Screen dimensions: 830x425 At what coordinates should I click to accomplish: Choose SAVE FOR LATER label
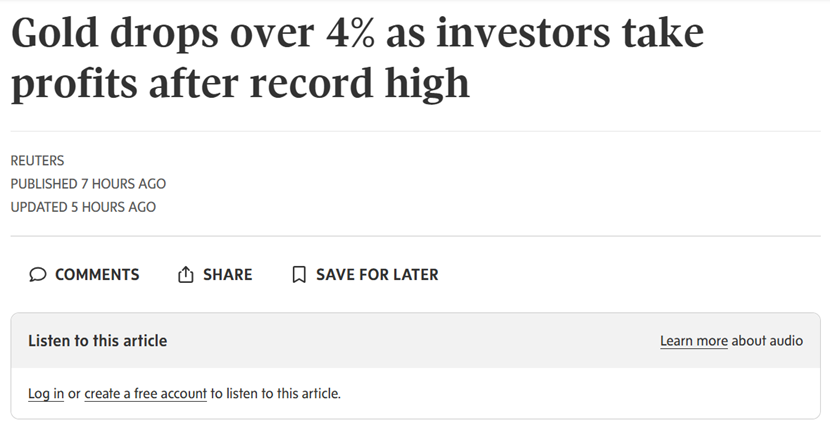(x=377, y=275)
